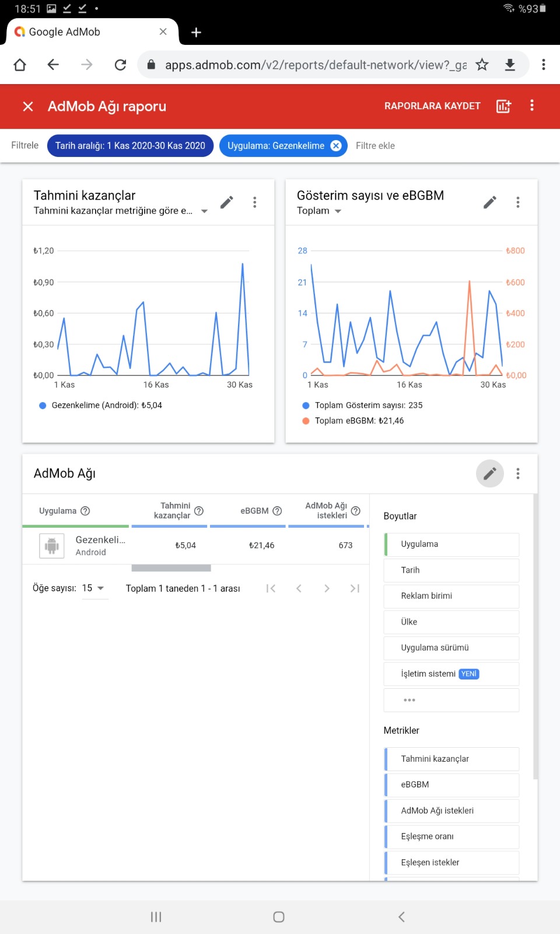The width and height of the screenshot is (560, 934).
Task: Navigate back in browser
Action: coord(53,65)
